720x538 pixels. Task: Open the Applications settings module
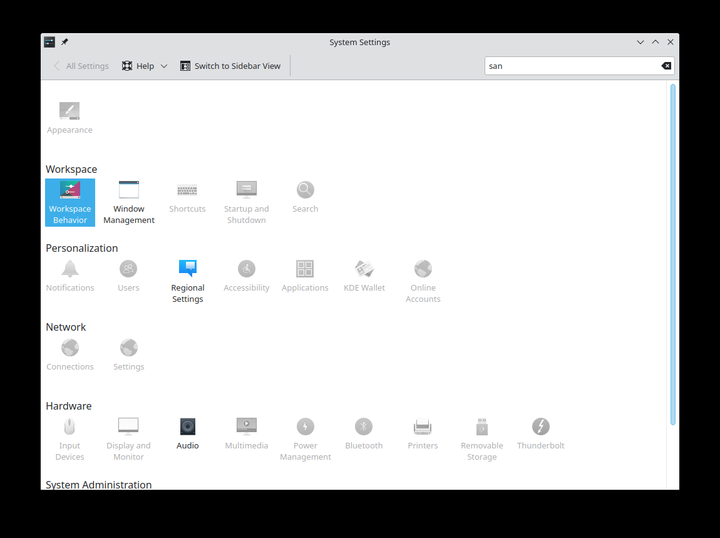(305, 276)
